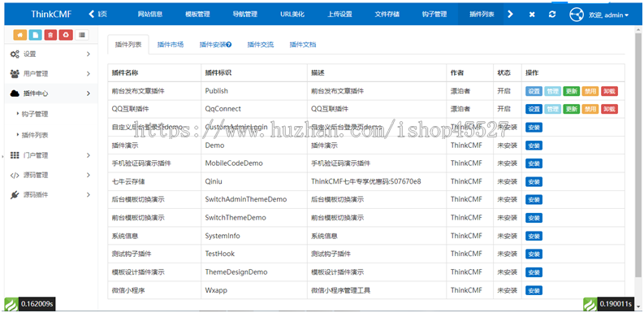Click the round admin avatar icon
Screen dimensions: 644x313
(x=577, y=15)
